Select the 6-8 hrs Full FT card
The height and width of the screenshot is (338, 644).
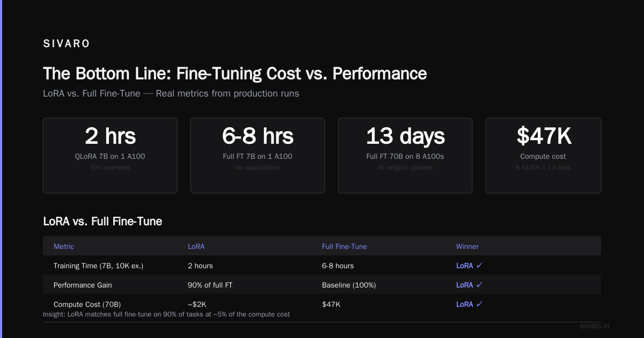(x=258, y=156)
